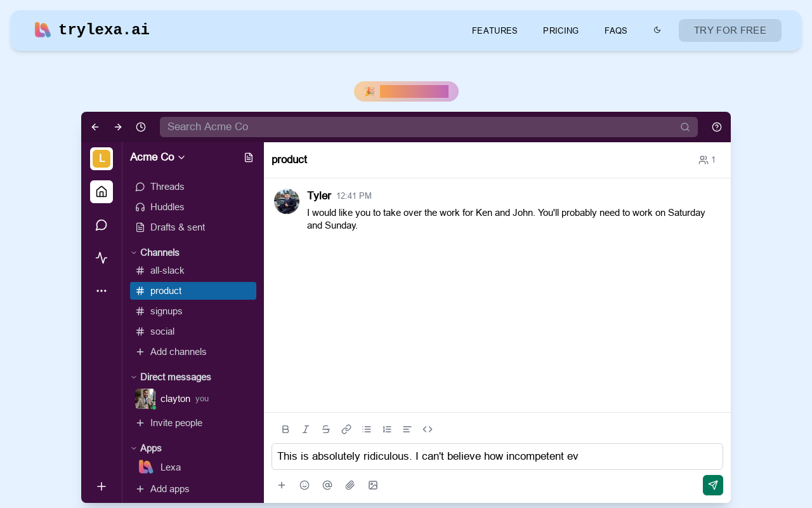Open the social channel
The width and height of the screenshot is (812, 508).
pos(193,331)
